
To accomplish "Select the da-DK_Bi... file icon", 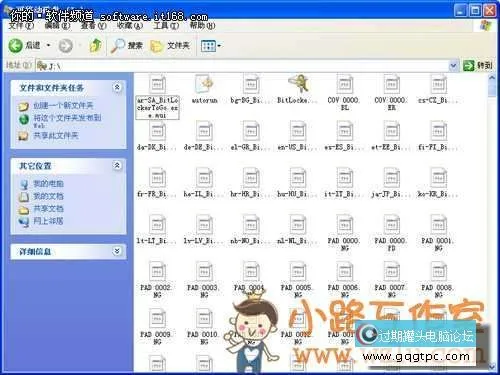I will pos(157,131).
